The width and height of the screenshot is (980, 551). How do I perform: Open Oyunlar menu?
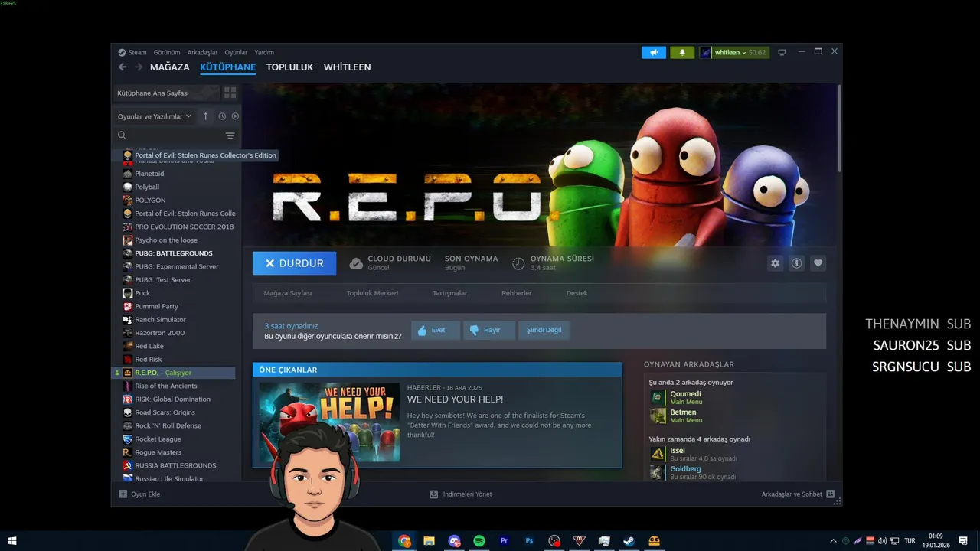click(236, 53)
